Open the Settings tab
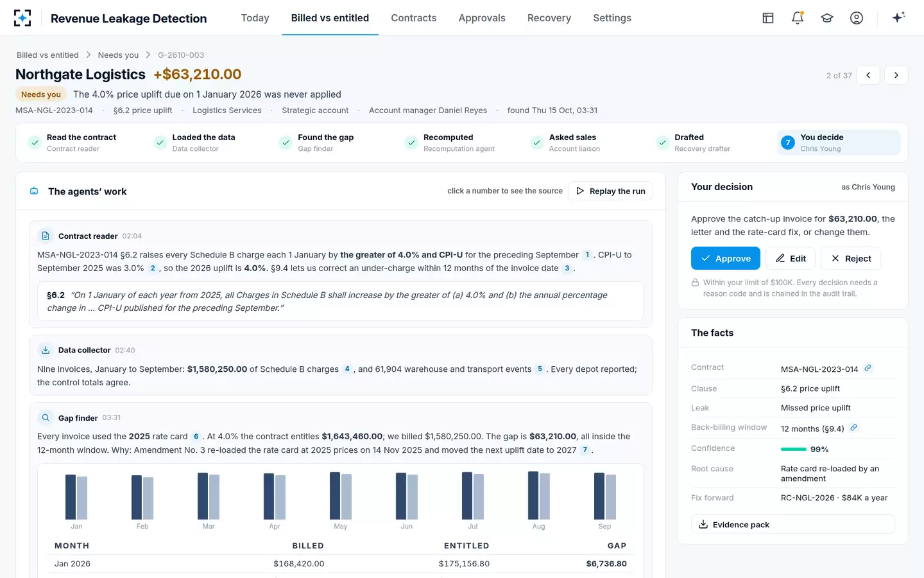 point(612,18)
